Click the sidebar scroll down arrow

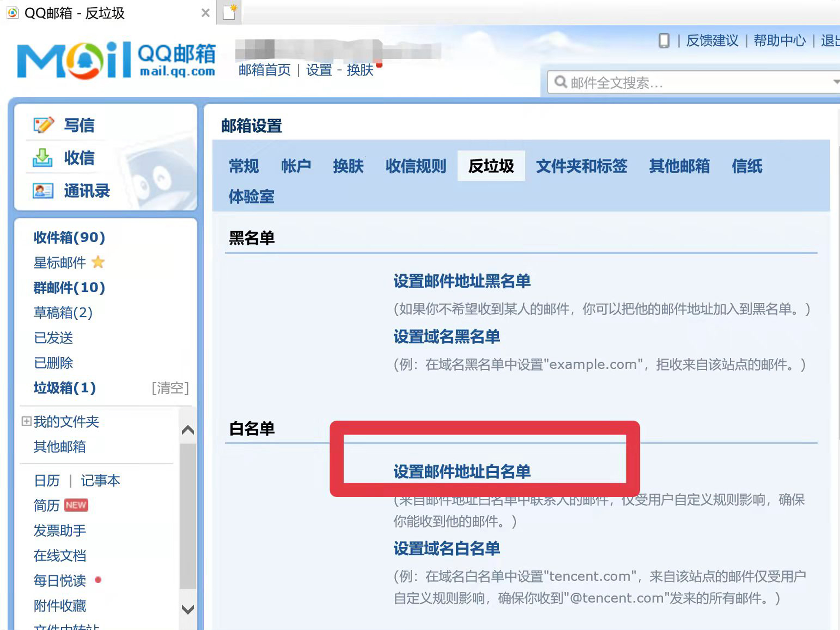click(188, 610)
